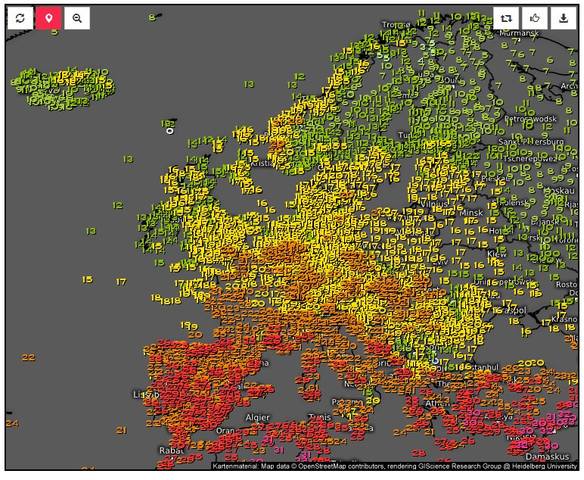Click the isolated 22 reading in the Atlantic

click(x=28, y=357)
